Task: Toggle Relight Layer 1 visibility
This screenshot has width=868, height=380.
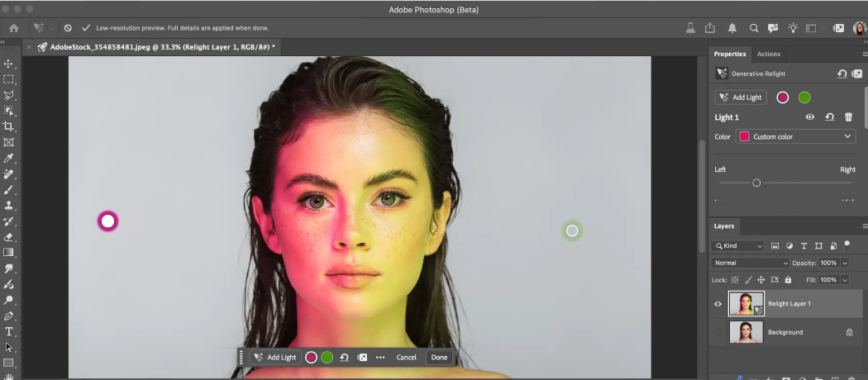Action: [718, 304]
